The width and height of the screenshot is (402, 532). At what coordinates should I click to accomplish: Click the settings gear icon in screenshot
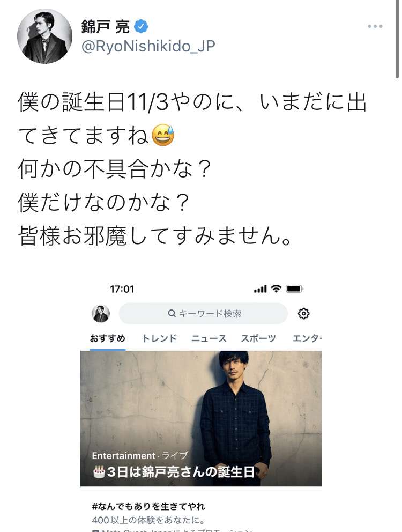pos(303,313)
